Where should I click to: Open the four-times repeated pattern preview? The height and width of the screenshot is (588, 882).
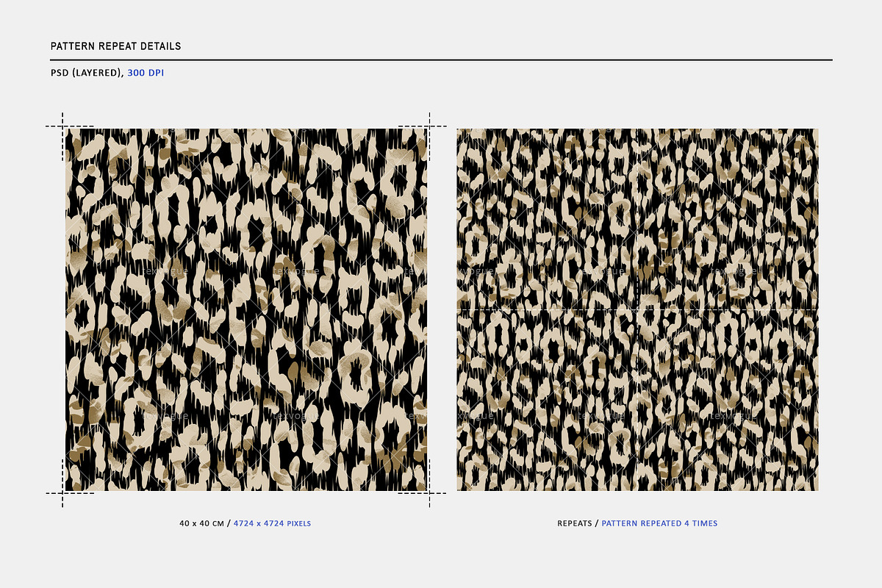coord(637,309)
